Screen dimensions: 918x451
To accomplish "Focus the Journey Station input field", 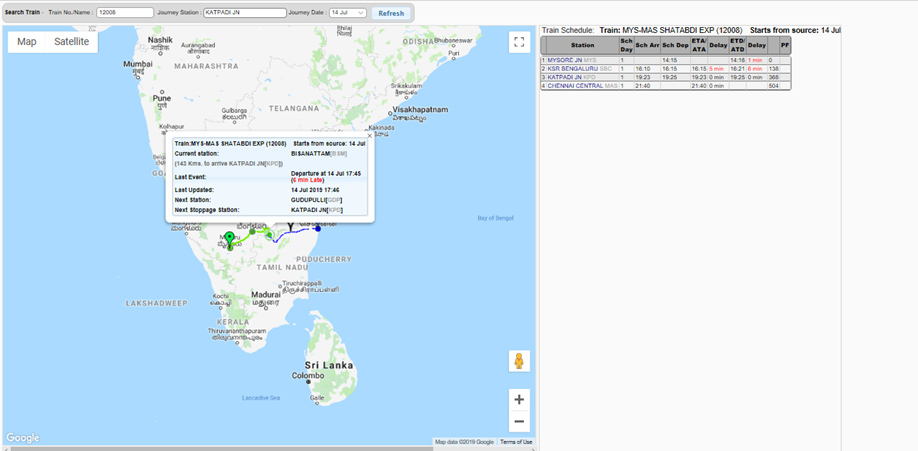I will click(x=245, y=13).
